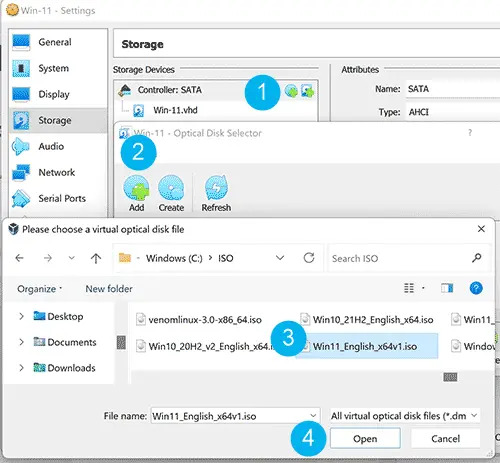Open General settings category
This screenshot has height=463, width=500.
pos(58,42)
